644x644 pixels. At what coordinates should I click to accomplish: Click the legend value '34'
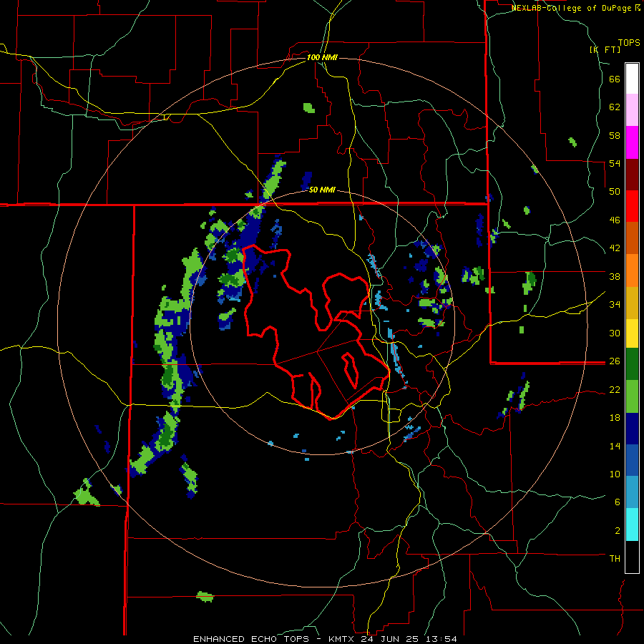[x=615, y=305]
